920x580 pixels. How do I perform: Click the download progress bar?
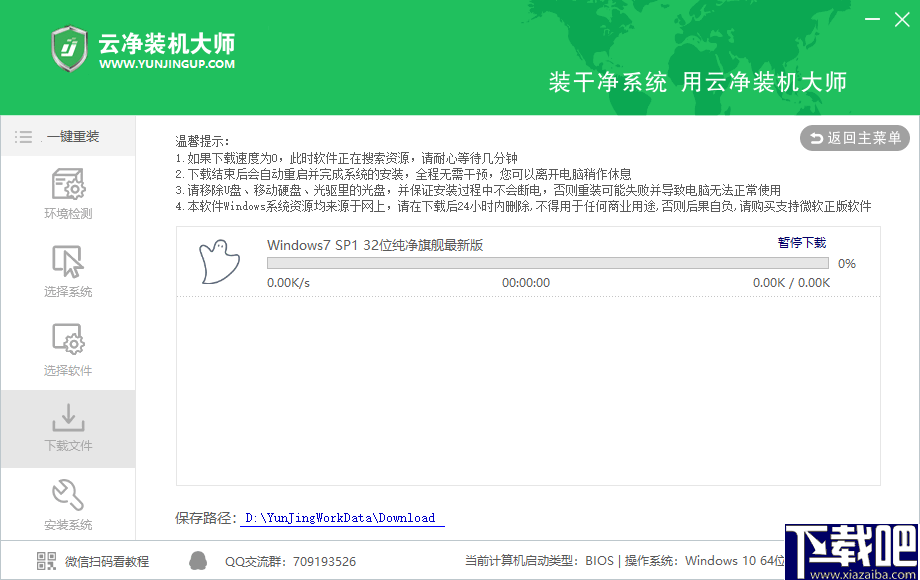(547, 262)
